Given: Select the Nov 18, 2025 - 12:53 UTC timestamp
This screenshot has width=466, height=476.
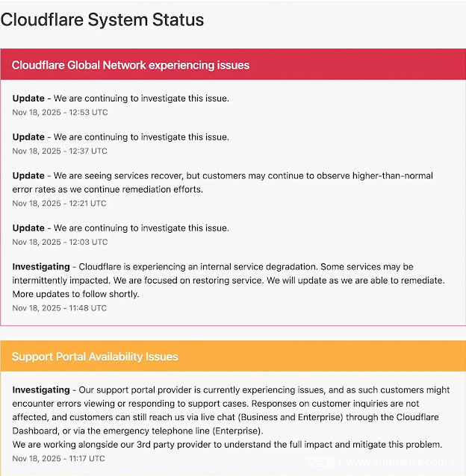Looking at the screenshot, I should pos(60,113).
